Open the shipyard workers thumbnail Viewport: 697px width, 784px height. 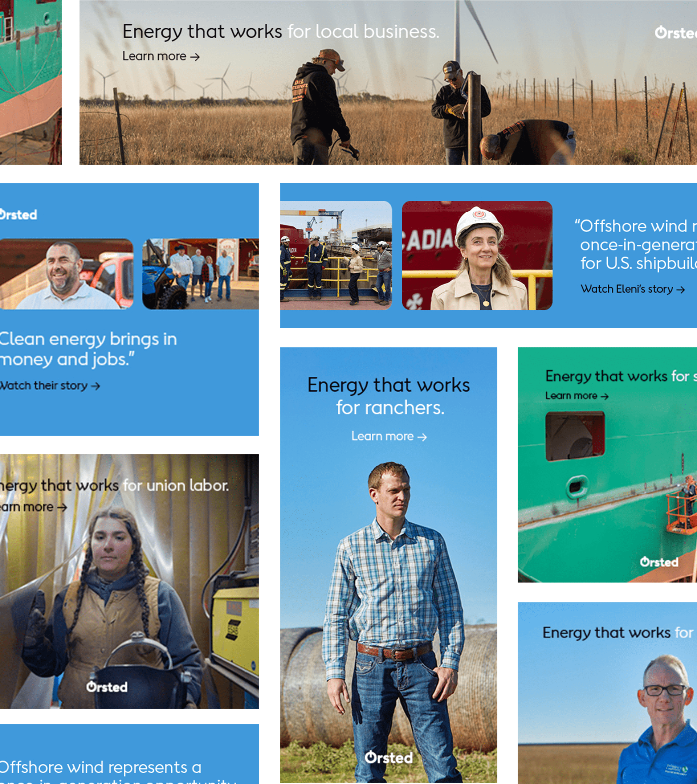(336, 256)
